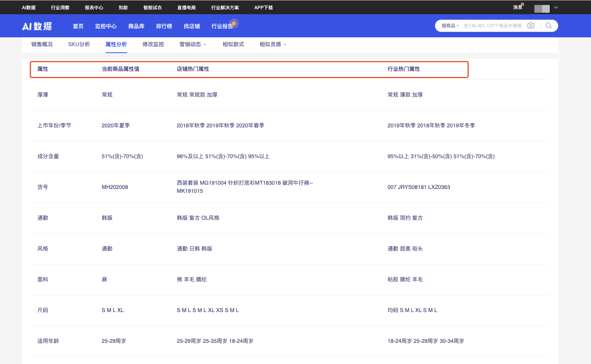Click the value 2020年夏季
Image resolution: width=591 pixels, height=364 pixels.
click(x=116, y=125)
